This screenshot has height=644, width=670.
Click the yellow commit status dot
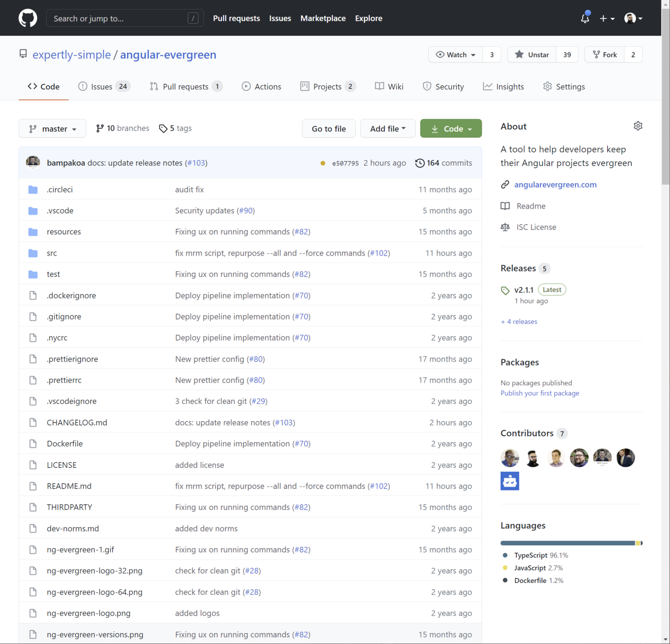pos(323,163)
